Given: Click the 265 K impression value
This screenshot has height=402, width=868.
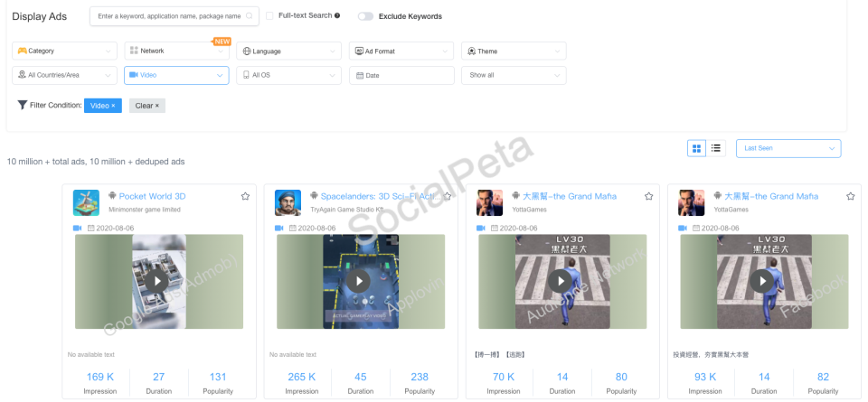Looking at the screenshot, I should (302, 377).
